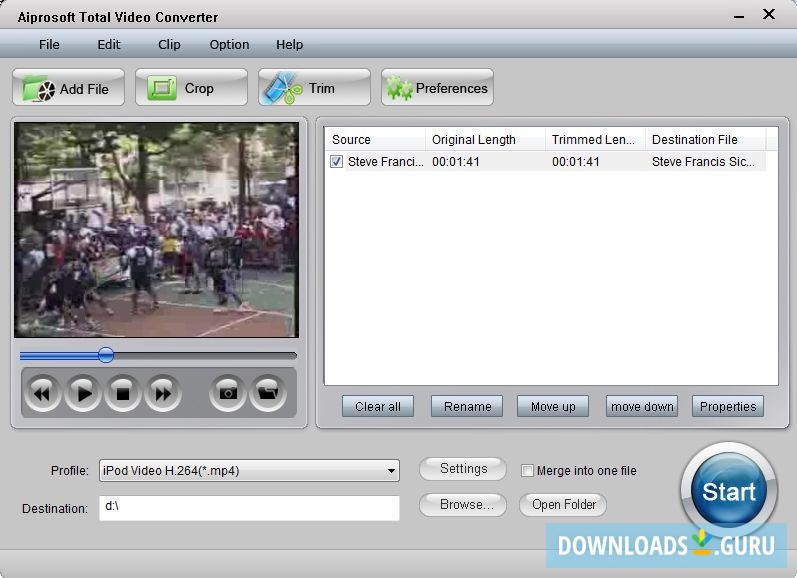797x578 pixels.
Task: Open the Crop tool
Action: (x=192, y=88)
